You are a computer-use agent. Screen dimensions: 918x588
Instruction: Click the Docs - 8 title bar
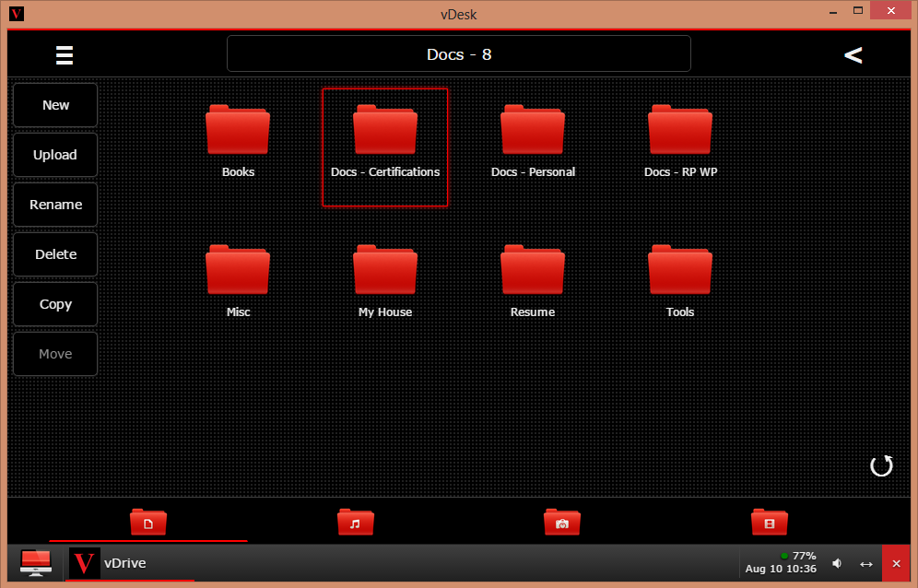[x=458, y=53]
